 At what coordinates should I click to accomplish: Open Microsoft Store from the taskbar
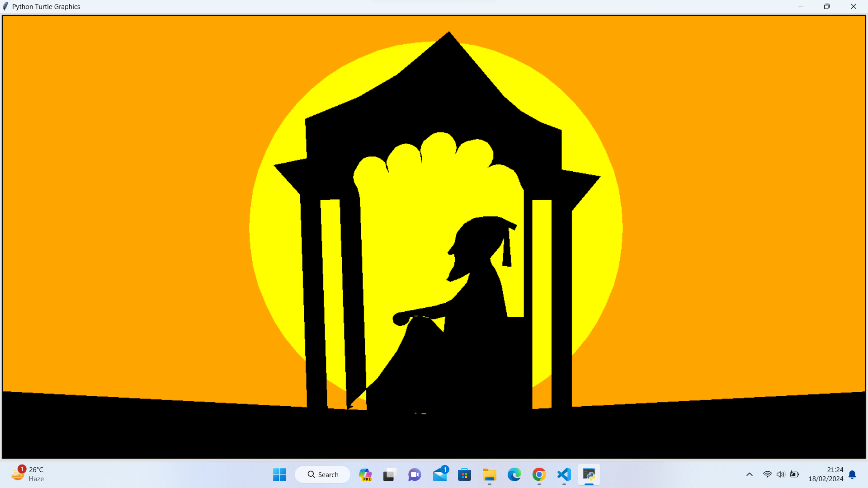(x=464, y=474)
